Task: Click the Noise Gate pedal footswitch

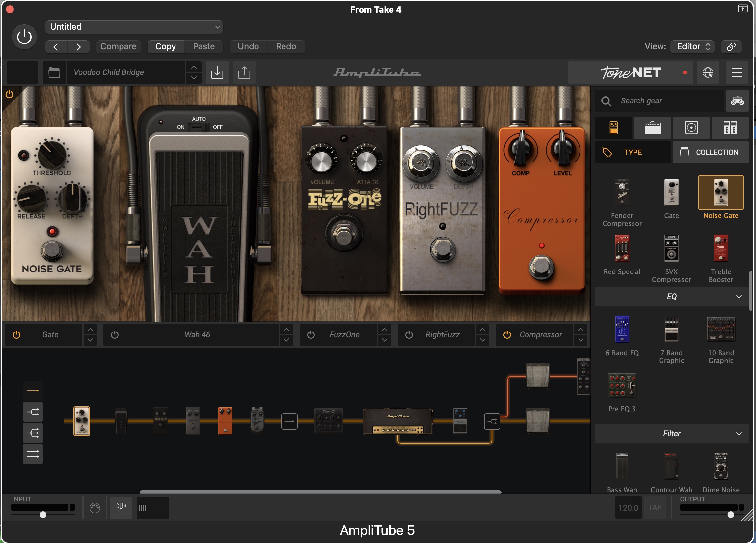Action: tap(52, 250)
